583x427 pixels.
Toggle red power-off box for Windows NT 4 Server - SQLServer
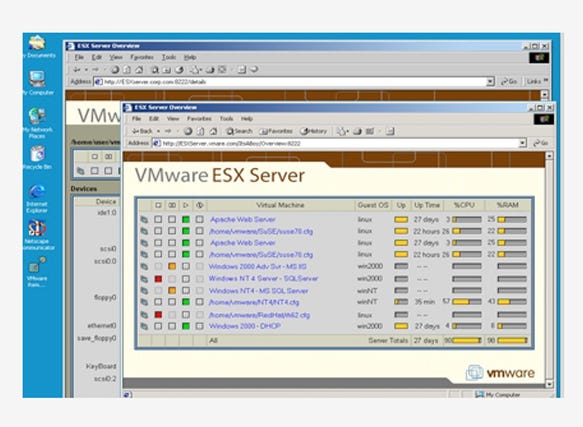click(x=158, y=279)
